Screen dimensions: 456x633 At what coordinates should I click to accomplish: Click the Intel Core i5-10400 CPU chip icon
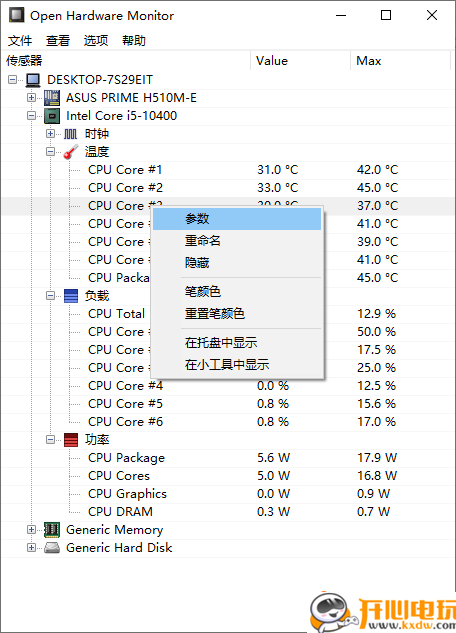[52, 116]
